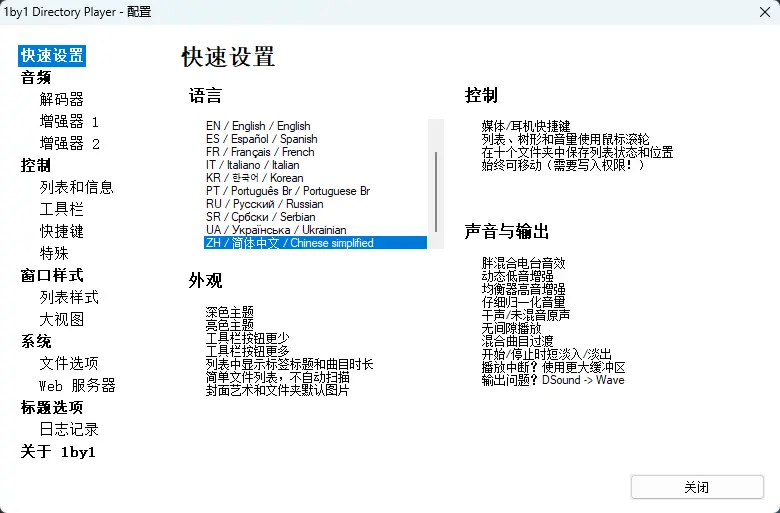
Task: Select 输出问题？DSound -> Wave option
Action: point(553,380)
